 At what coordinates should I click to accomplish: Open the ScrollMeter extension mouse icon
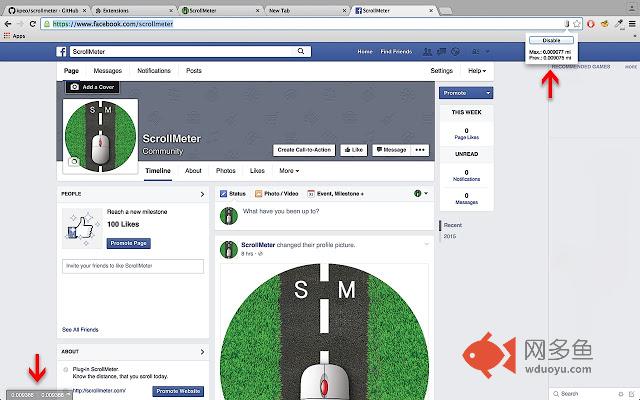[x=567, y=24]
